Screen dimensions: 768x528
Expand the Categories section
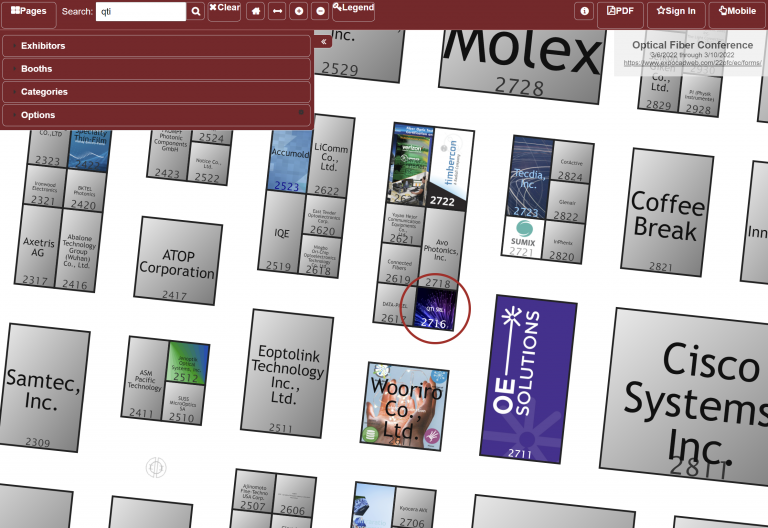coord(157,92)
